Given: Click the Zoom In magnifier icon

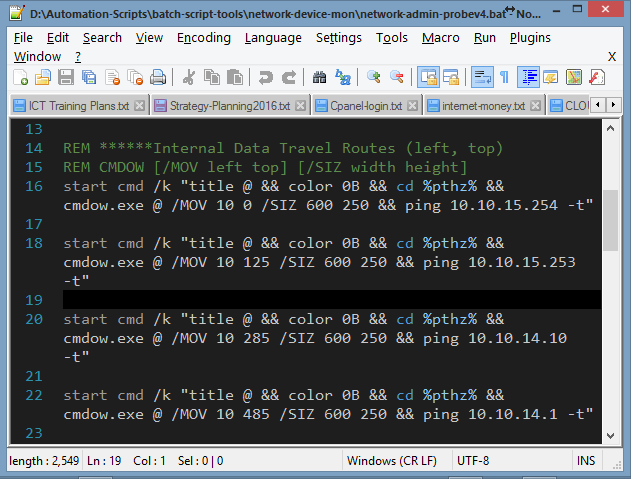Looking at the screenshot, I should click(374, 77).
